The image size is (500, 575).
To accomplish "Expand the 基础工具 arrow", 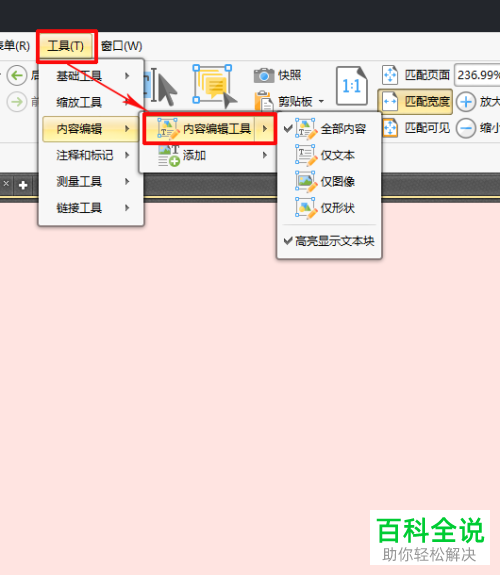I will click(x=127, y=76).
